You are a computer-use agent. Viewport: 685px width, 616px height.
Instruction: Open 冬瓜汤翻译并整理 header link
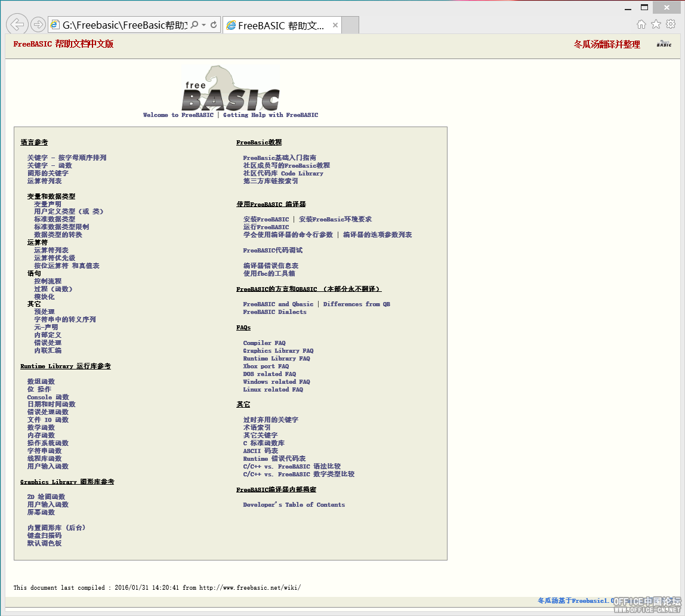pyautogui.click(x=607, y=44)
